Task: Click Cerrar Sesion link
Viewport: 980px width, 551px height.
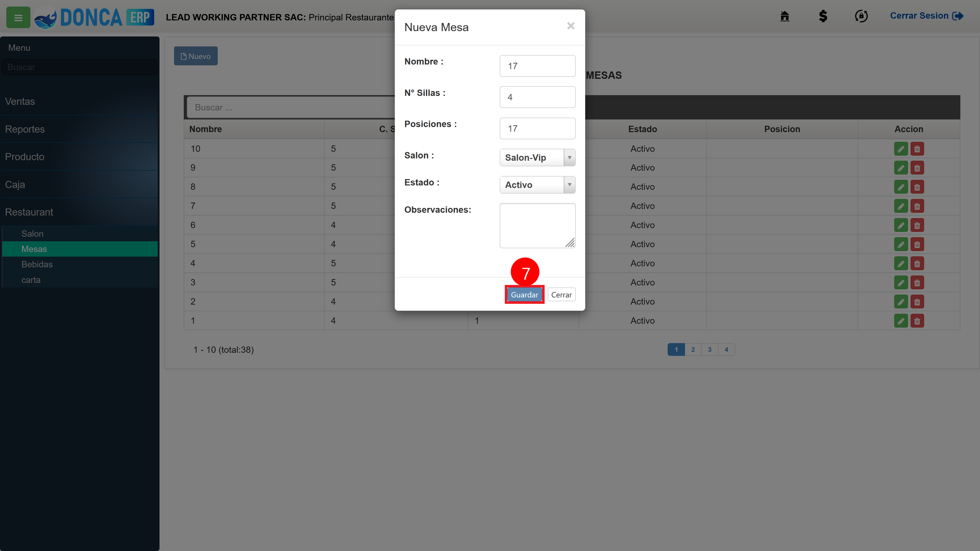Action: [926, 16]
